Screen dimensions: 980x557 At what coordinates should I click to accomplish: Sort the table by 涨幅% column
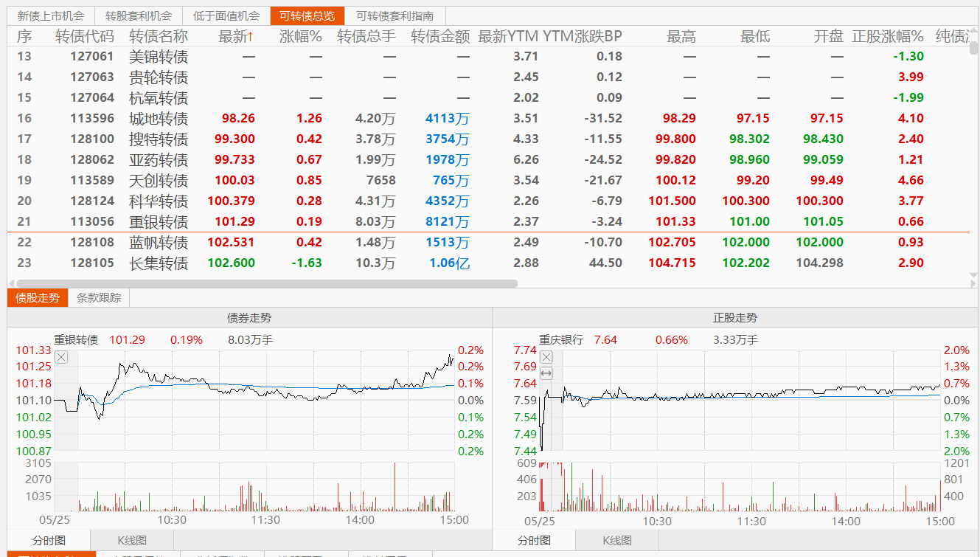coord(300,36)
